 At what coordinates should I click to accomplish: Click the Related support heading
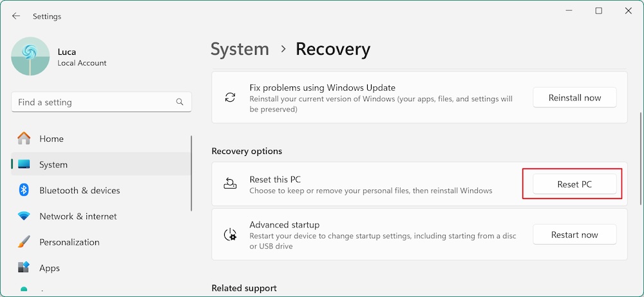point(244,289)
